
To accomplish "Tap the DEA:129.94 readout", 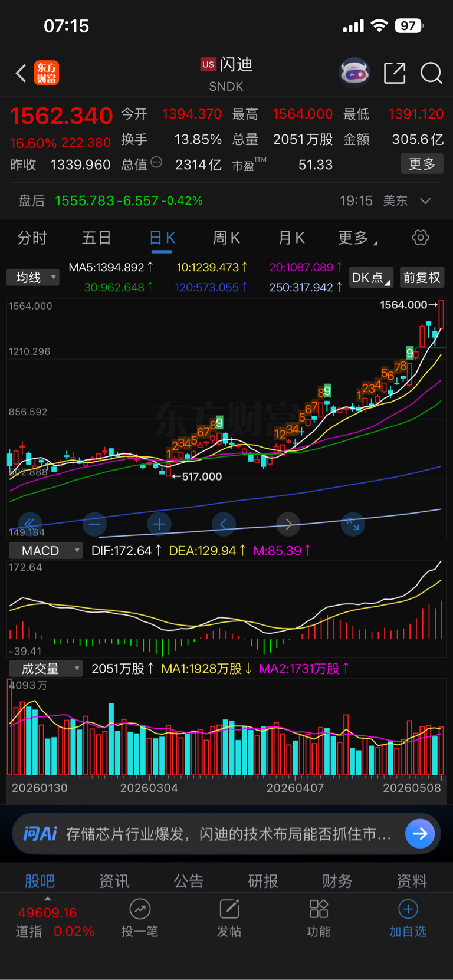I will pos(207,551).
